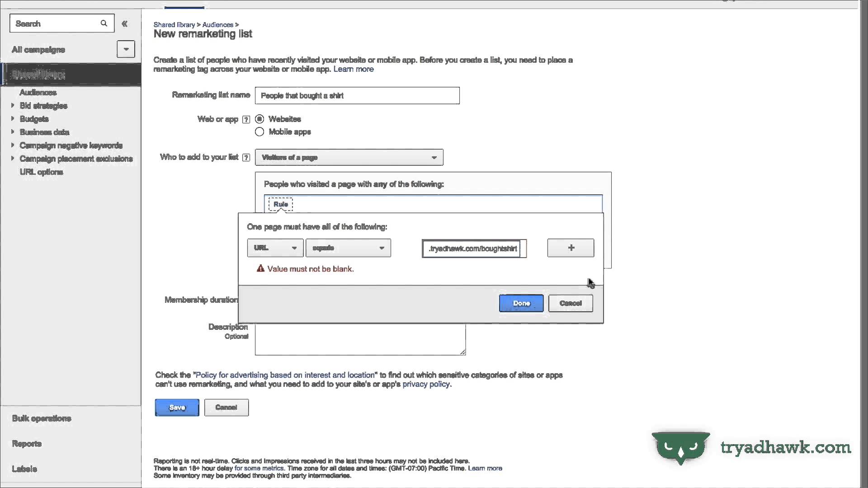Screen dimensions: 868x488
Task: Open the Labels section
Action: [24, 469]
